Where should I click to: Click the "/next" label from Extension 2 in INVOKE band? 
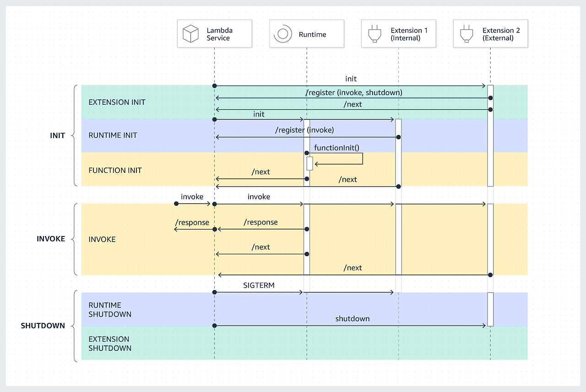(x=353, y=268)
